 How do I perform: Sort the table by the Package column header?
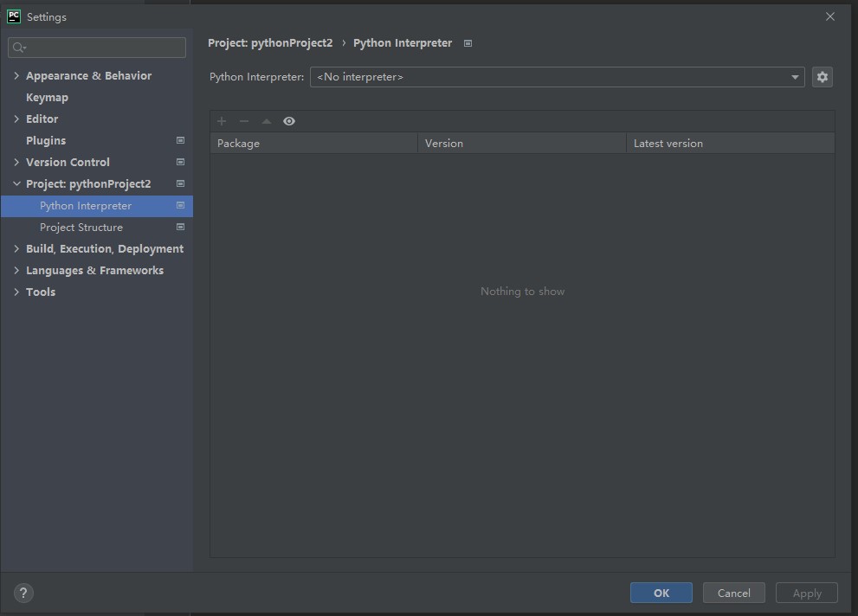click(313, 144)
